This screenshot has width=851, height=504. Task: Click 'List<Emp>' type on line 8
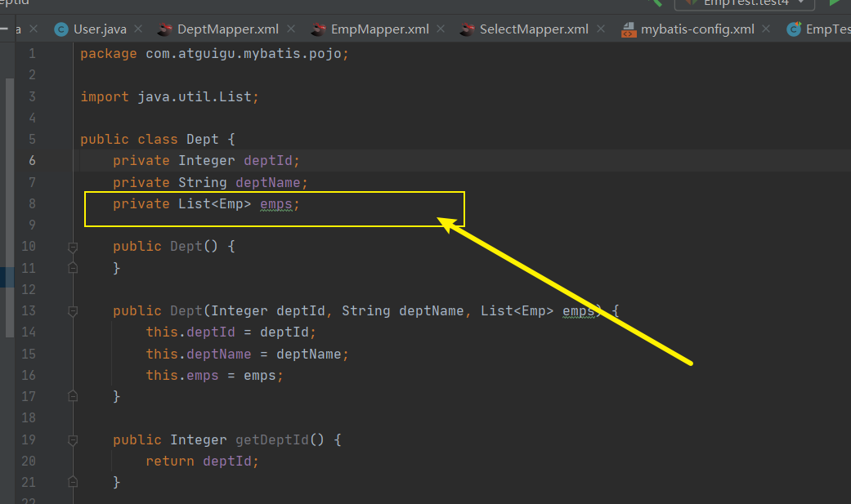pyautogui.click(x=215, y=204)
